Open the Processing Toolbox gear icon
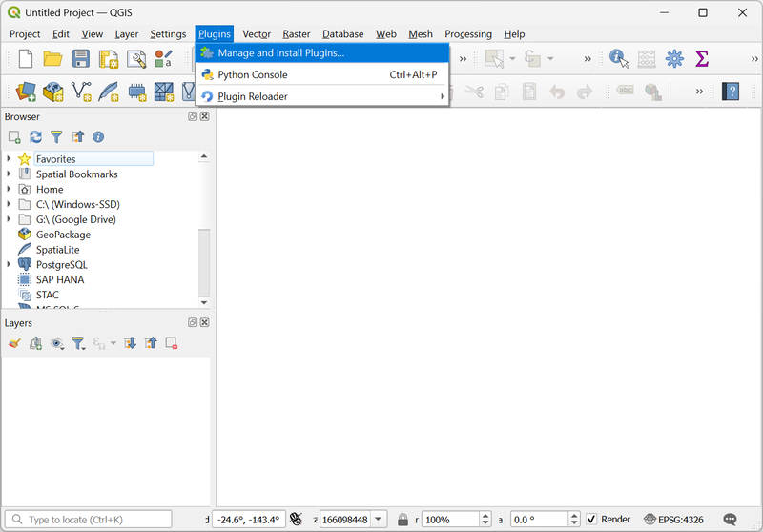 [674, 59]
